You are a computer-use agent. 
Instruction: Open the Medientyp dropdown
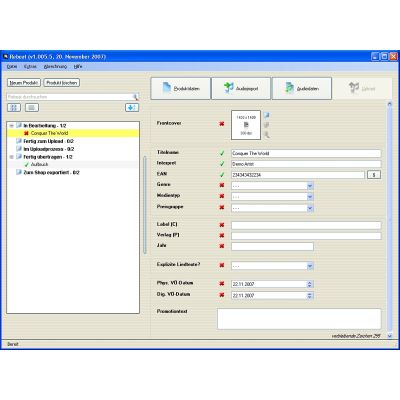tap(310, 197)
